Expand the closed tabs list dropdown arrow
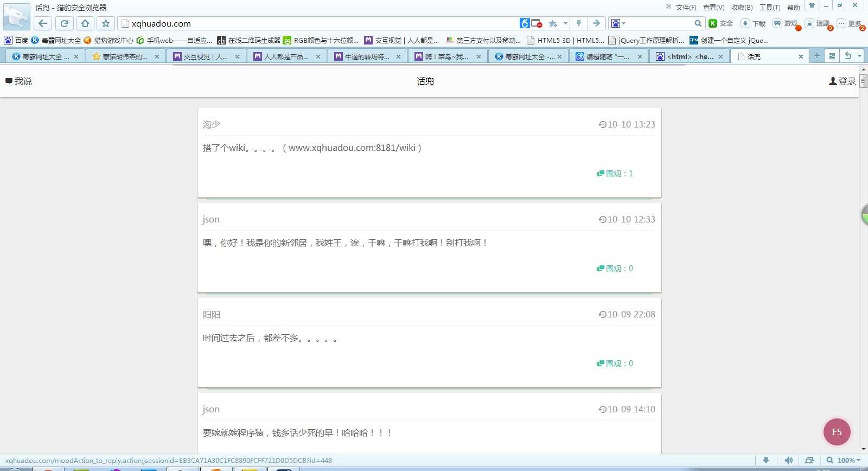The height and width of the screenshot is (471, 868). tap(859, 56)
